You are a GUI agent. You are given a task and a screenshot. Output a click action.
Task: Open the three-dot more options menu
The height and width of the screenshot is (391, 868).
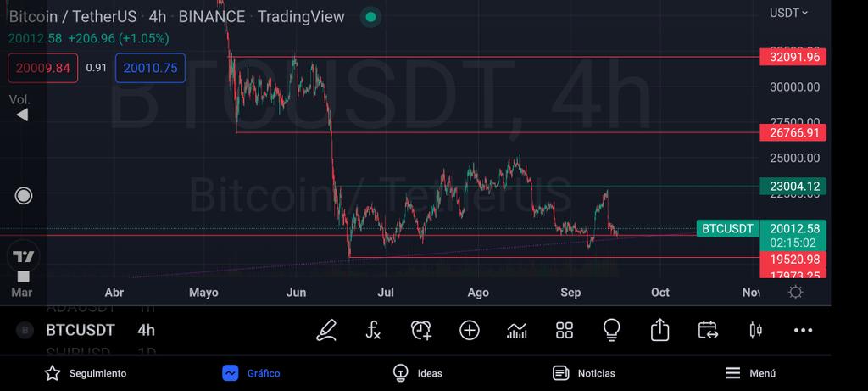pos(804,331)
